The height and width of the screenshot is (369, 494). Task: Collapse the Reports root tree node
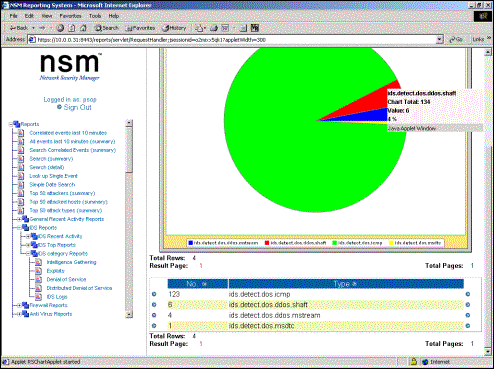point(11,124)
